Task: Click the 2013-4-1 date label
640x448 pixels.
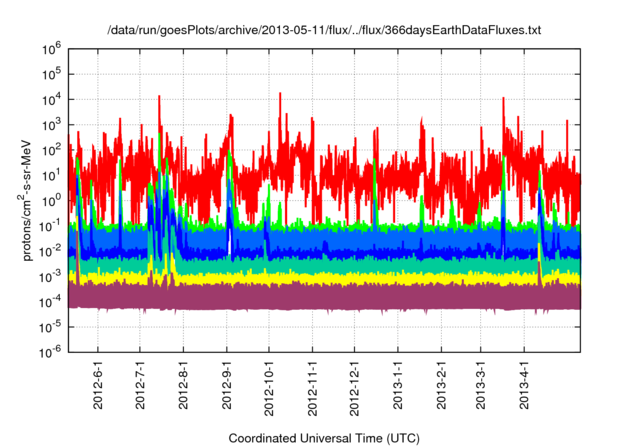Action: pos(524,385)
